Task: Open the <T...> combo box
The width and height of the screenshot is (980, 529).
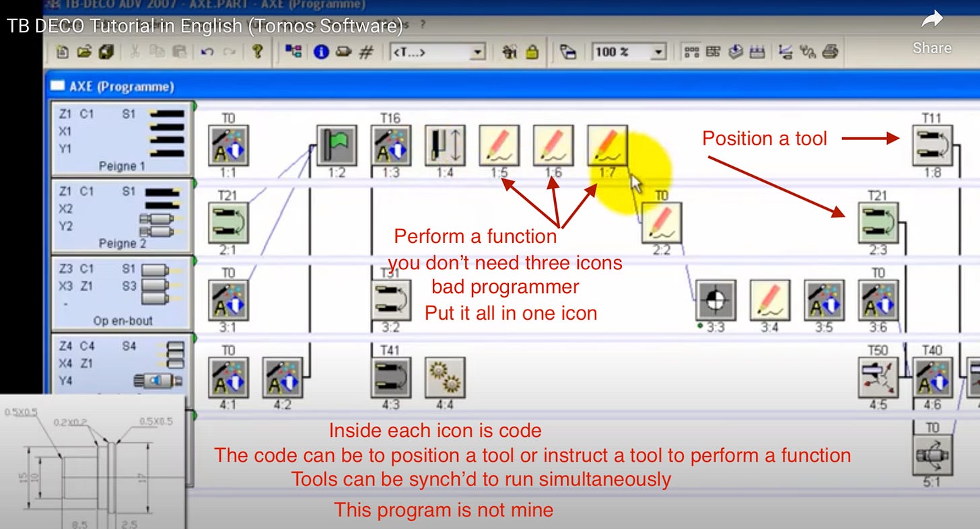Action: (438, 52)
